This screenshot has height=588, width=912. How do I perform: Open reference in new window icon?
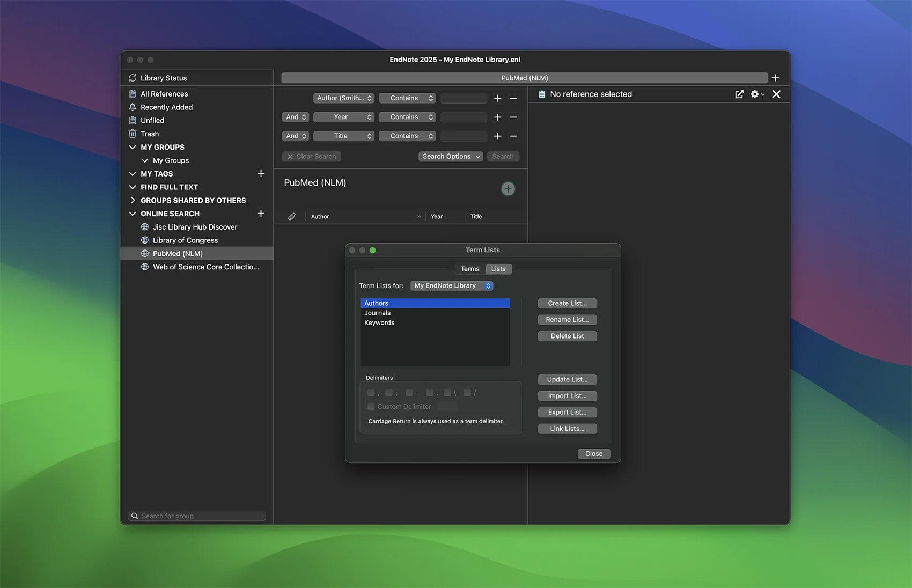(x=739, y=94)
